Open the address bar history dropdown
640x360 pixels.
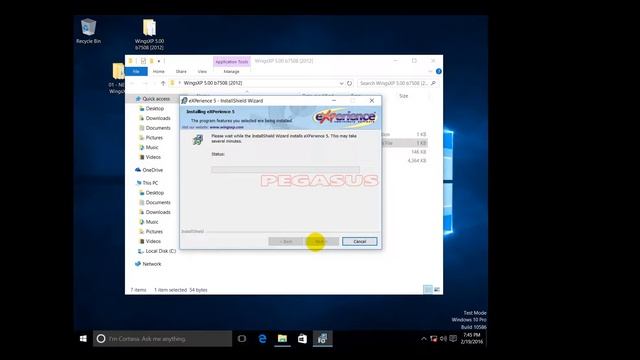pos(341,83)
